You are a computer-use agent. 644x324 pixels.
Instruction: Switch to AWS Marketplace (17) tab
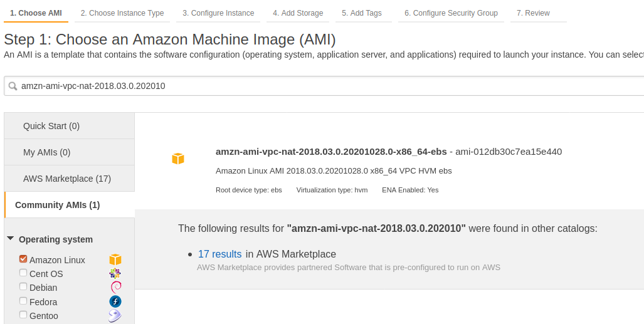coord(67,179)
